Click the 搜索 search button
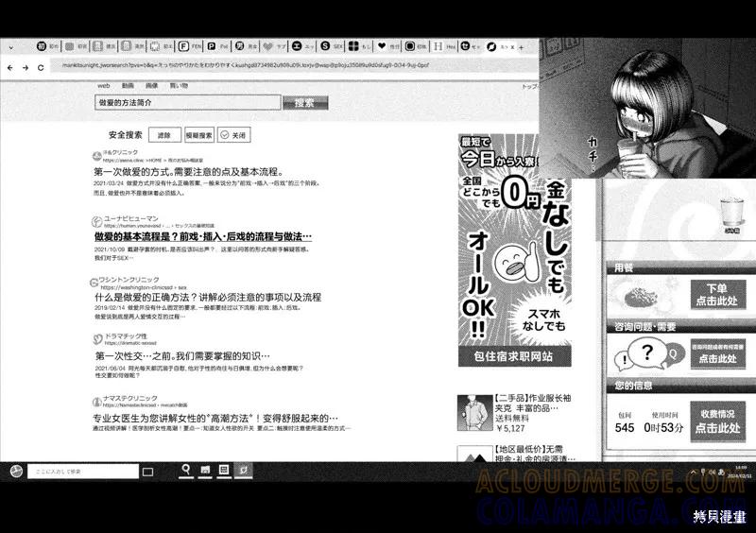Viewport: 756px width, 533px height. pyautogui.click(x=305, y=102)
